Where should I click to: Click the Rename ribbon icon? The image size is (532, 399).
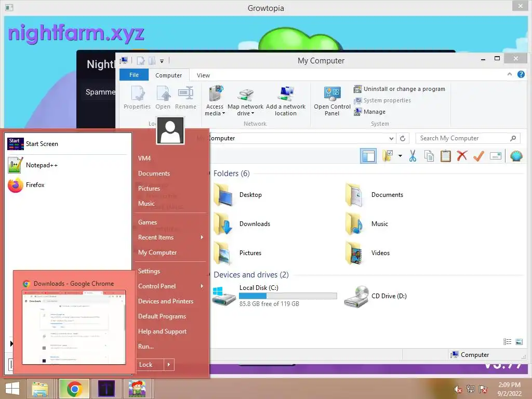185,97
